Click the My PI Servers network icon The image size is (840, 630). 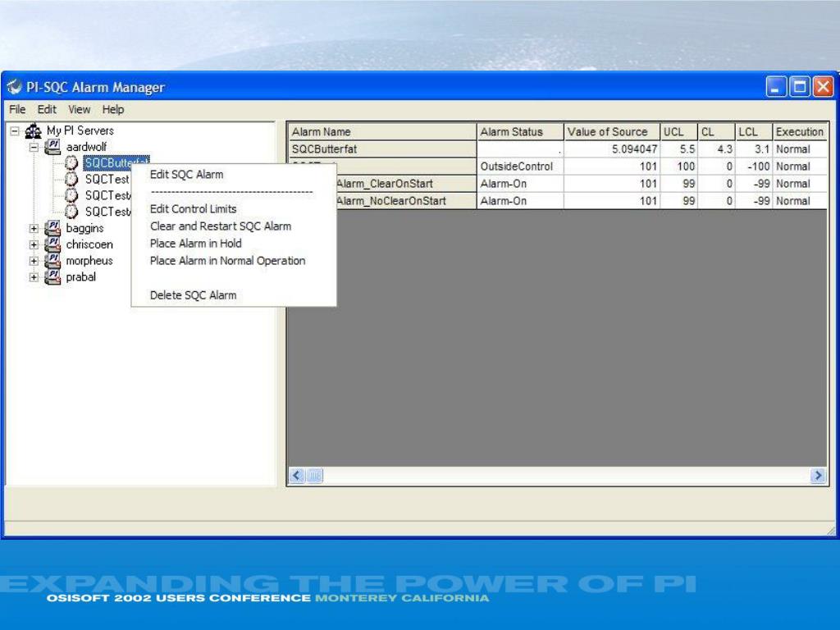33,130
